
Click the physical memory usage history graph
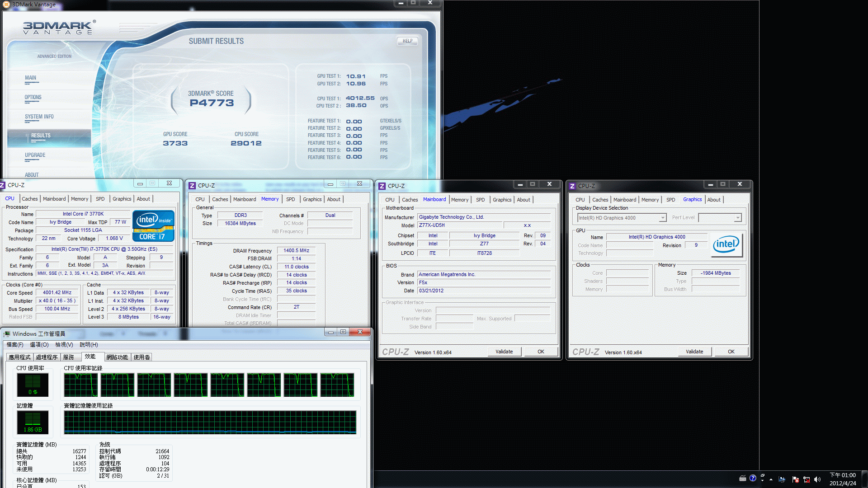(210, 422)
